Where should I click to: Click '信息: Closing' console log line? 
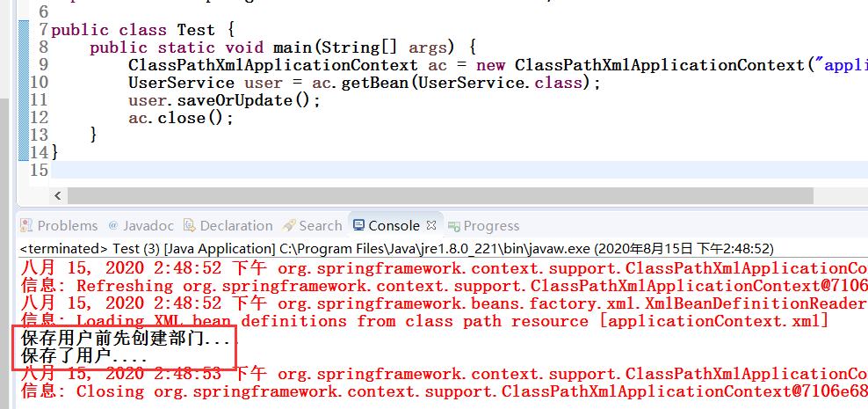tap(445, 391)
